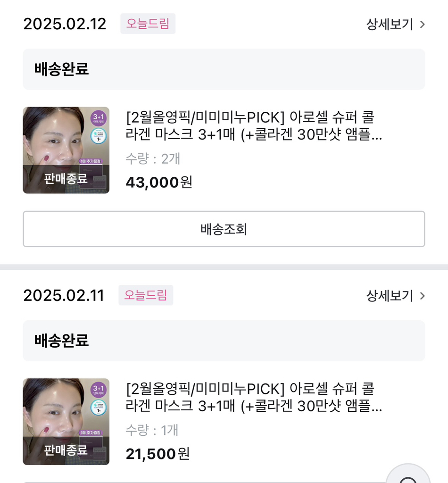448x483 pixels.
Task: Click the purple 3+1 badge on the 2025.02.12 thumbnail
Action: pyautogui.click(x=99, y=118)
